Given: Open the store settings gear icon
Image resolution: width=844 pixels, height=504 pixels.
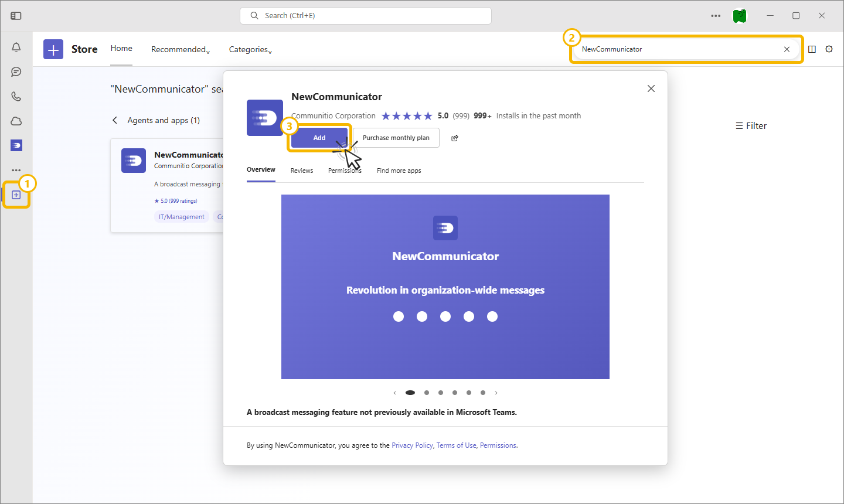Looking at the screenshot, I should tap(829, 49).
